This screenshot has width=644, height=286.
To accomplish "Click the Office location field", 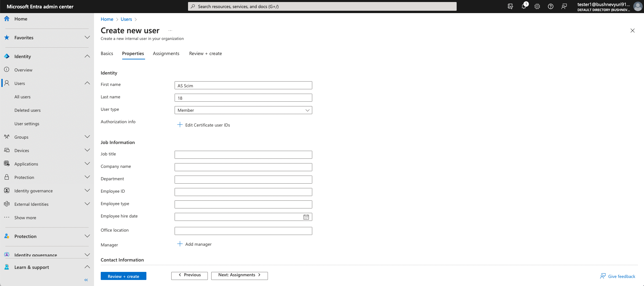I will (243, 231).
